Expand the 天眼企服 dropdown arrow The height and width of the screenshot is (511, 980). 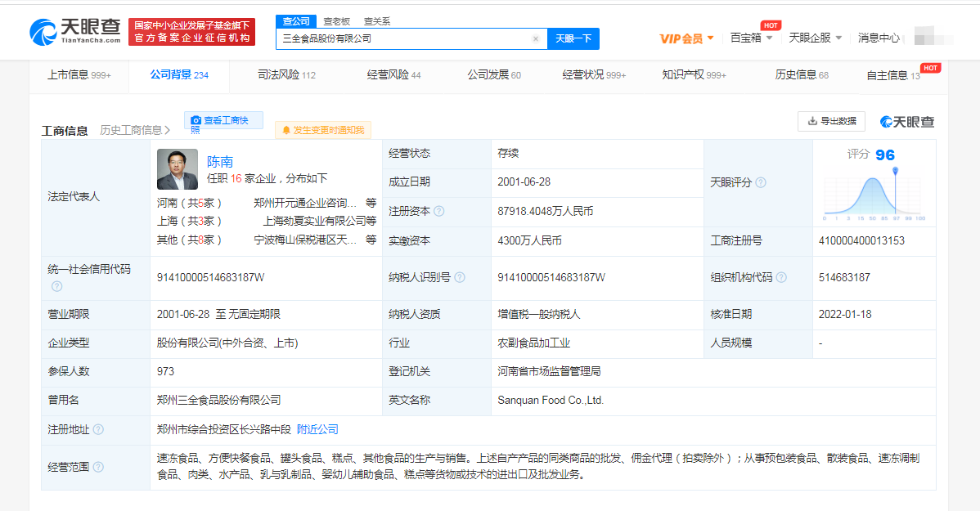coord(838,38)
